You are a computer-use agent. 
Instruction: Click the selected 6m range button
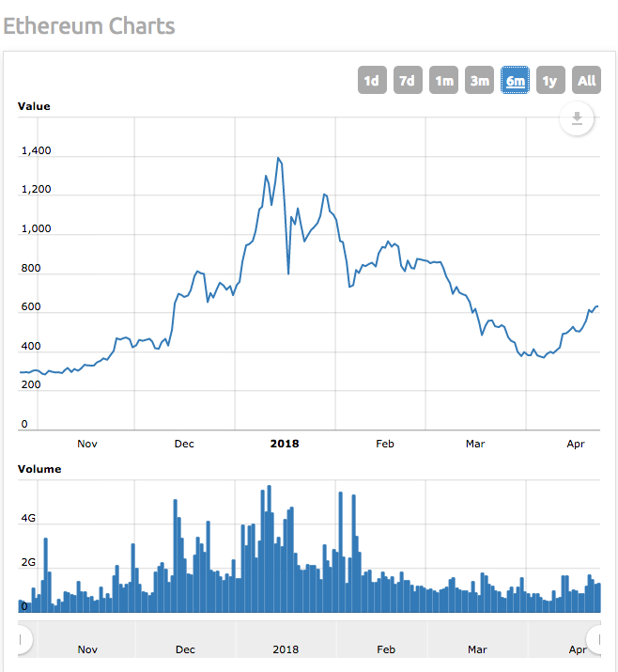point(515,80)
